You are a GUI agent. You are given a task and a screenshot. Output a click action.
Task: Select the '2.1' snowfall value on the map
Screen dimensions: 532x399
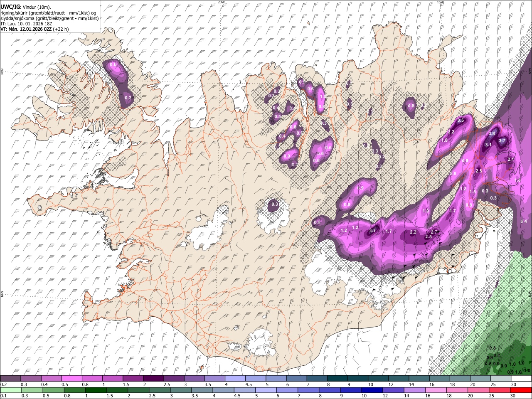click(x=511, y=159)
